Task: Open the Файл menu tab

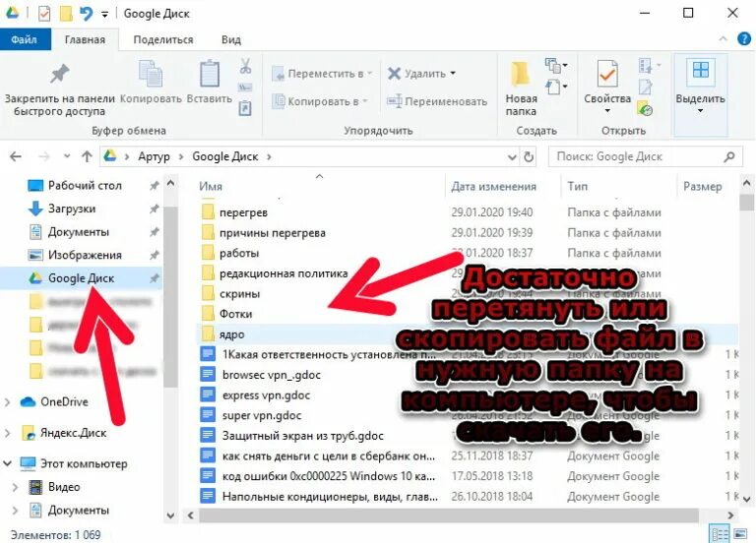Action: [24, 39]
